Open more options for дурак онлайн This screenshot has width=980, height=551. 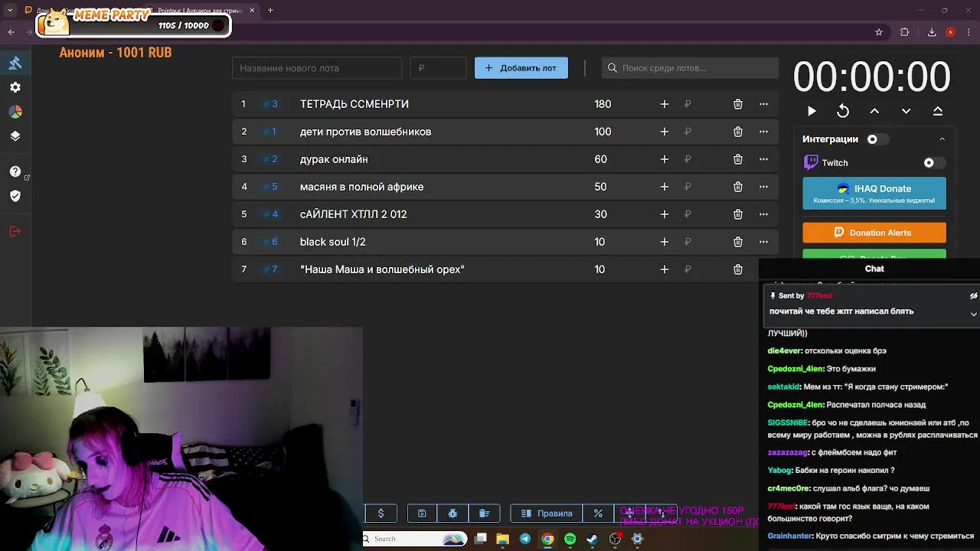(763, 159)
